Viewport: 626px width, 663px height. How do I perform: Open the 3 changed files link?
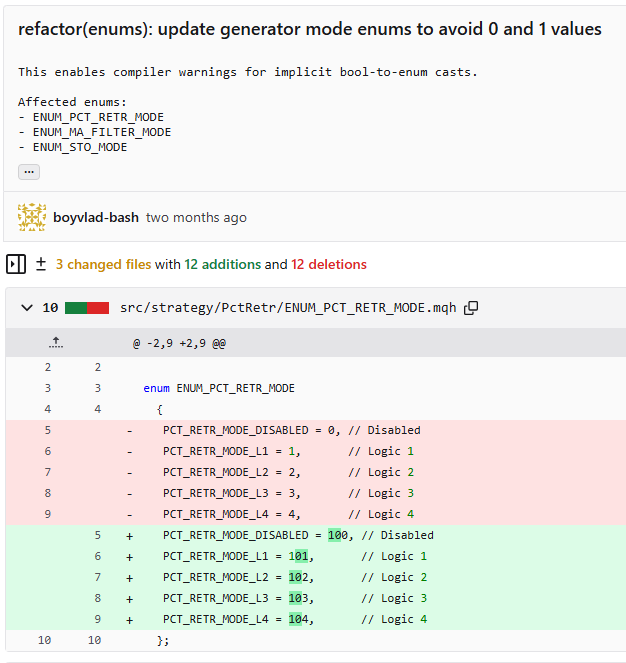(x=103, y=265)
